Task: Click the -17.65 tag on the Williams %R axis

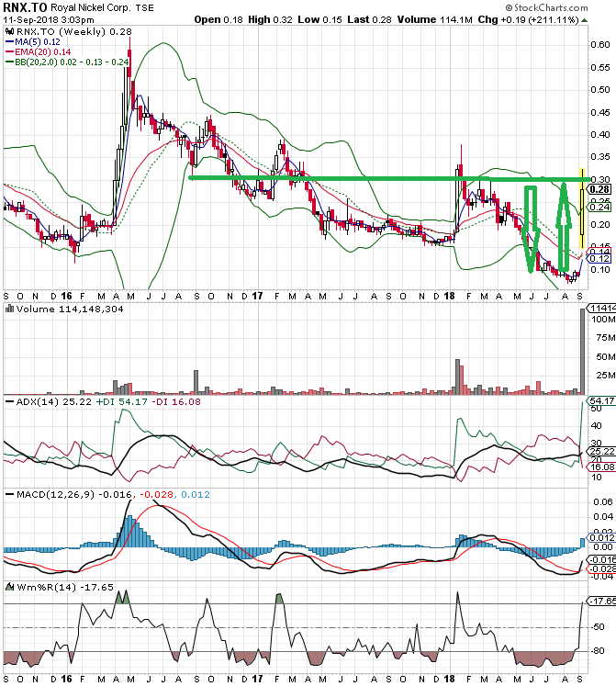Action: [x=601, y=602]
